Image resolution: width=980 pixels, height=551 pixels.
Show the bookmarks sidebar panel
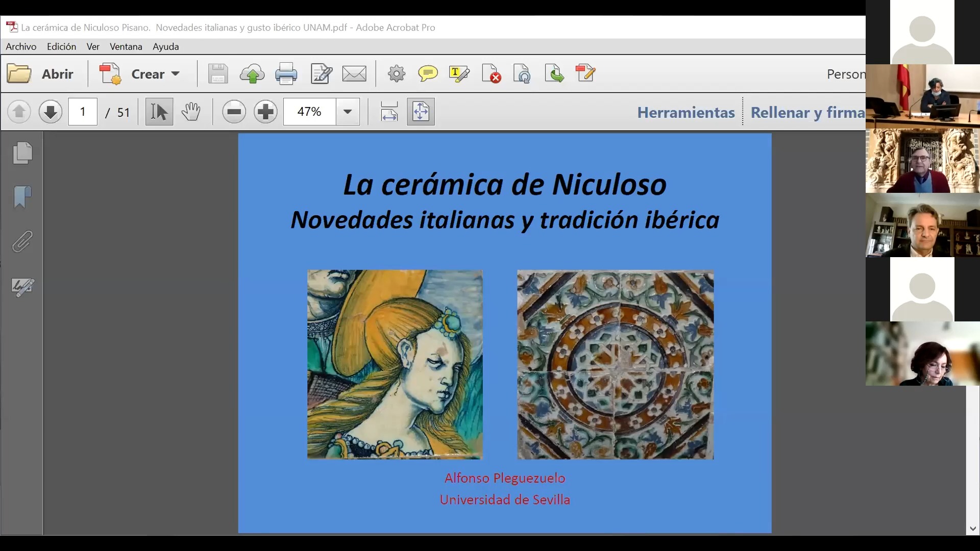[x=22, y=197]
